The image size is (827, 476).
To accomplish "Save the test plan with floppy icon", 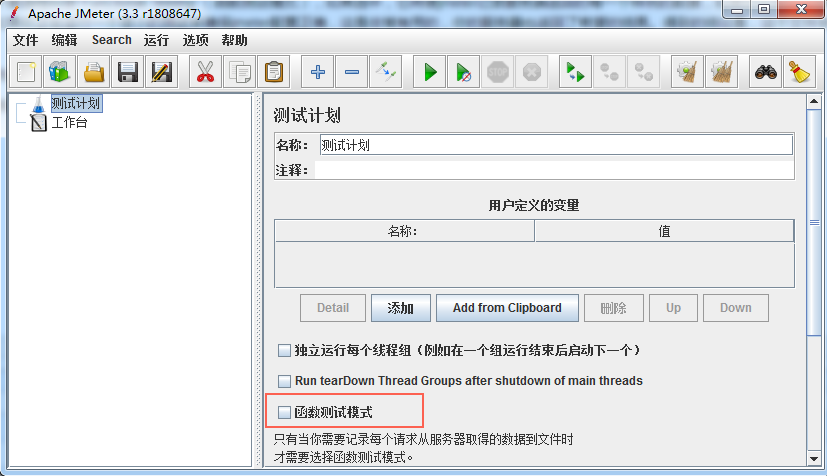I will pos(128,72).
